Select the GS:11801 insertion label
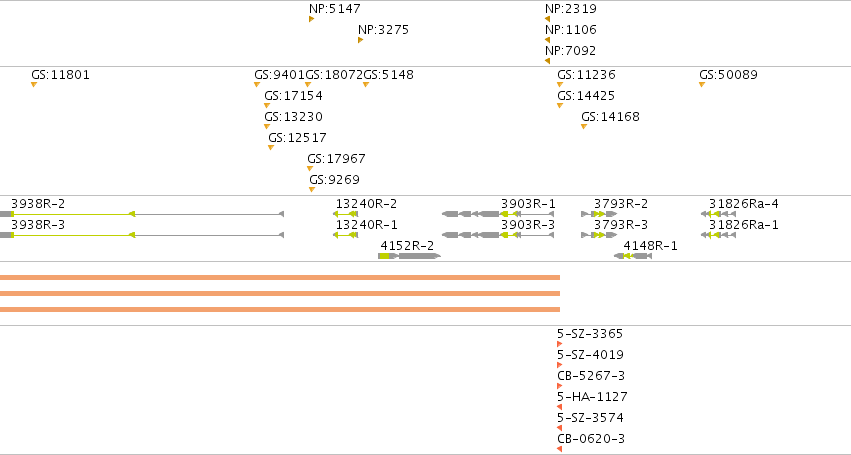Screen dimensions: 851x455 [x=60, y=75]
